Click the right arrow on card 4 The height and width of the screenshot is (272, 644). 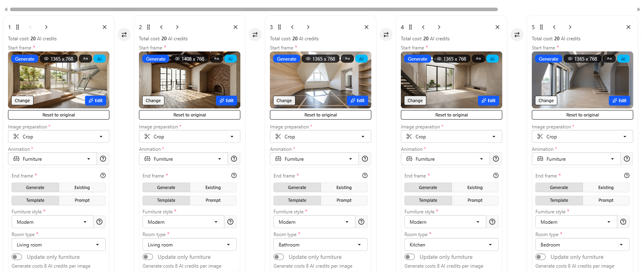pos(439,27)
